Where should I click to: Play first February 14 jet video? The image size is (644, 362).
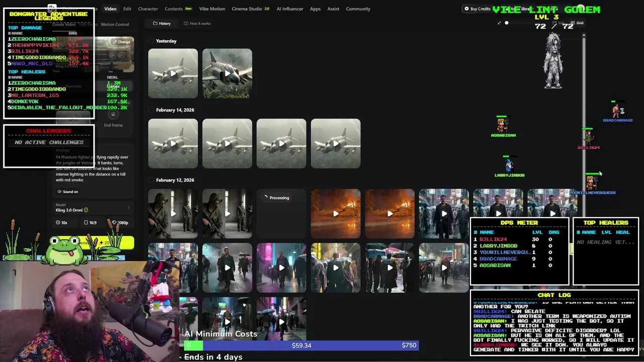click(x=173, y=144)
